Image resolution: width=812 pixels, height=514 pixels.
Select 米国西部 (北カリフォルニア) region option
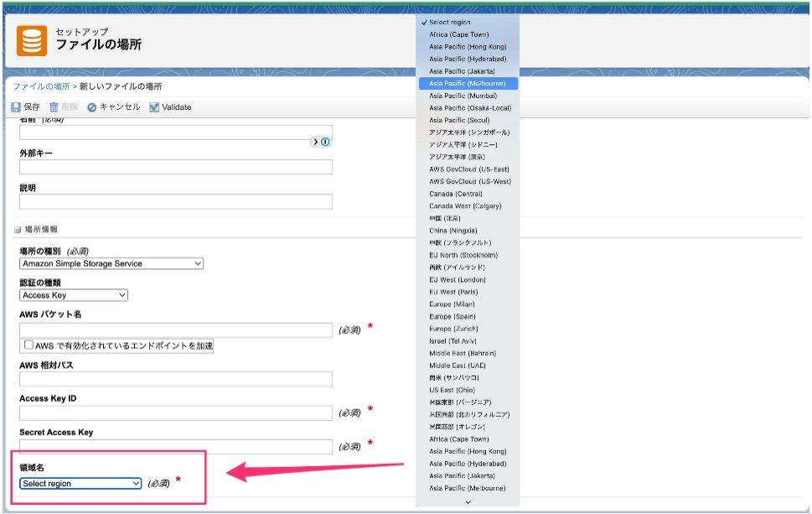pos(468,414)
